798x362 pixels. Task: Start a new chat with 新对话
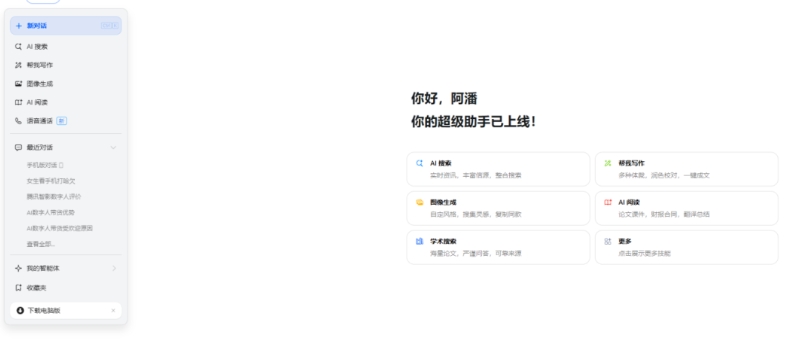66,25
